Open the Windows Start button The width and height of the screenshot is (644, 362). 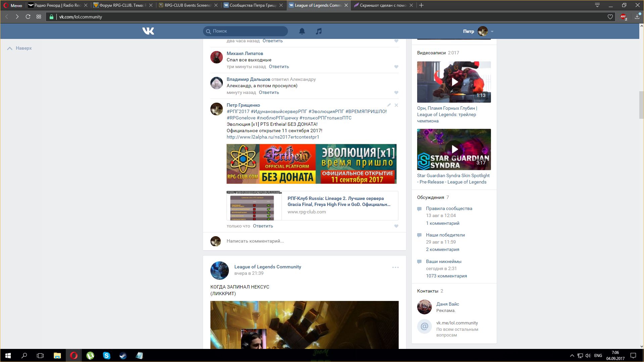(8, 355)
